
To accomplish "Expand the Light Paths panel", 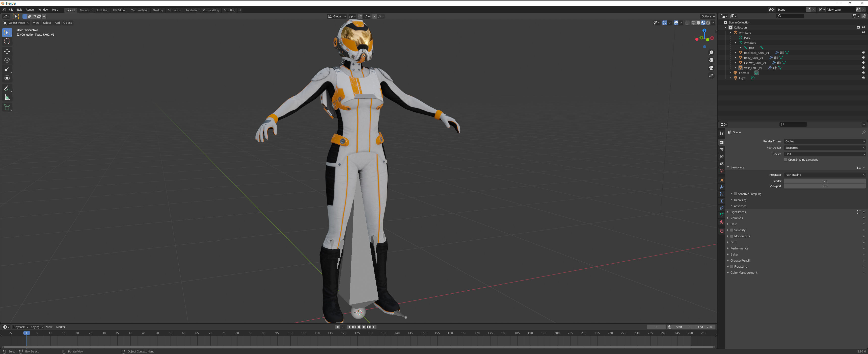I will 738,212.
